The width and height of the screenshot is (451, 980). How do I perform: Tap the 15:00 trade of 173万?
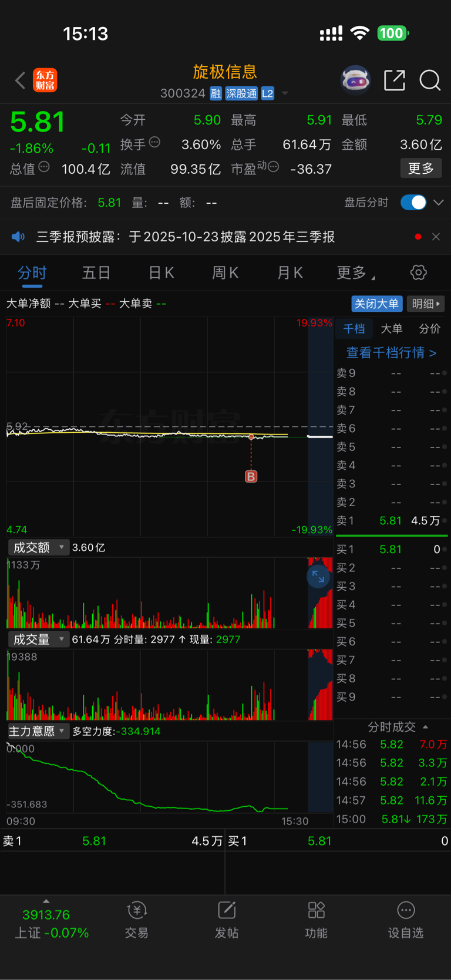392,819
